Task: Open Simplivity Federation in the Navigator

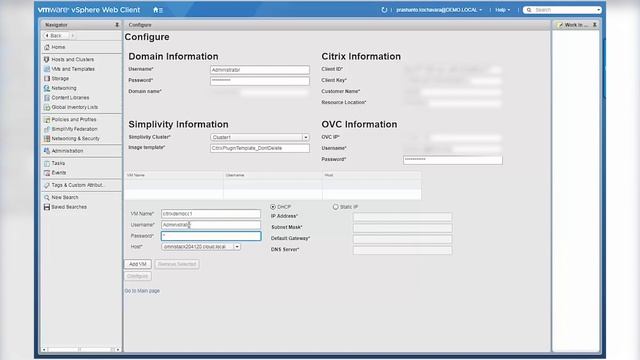Action: click(x=74, y=129)
